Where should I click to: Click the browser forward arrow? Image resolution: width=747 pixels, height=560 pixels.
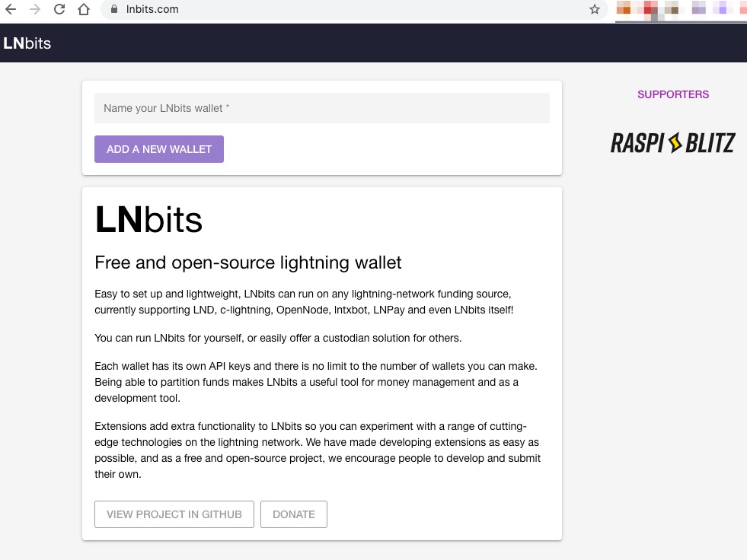(x=35, y=10)
